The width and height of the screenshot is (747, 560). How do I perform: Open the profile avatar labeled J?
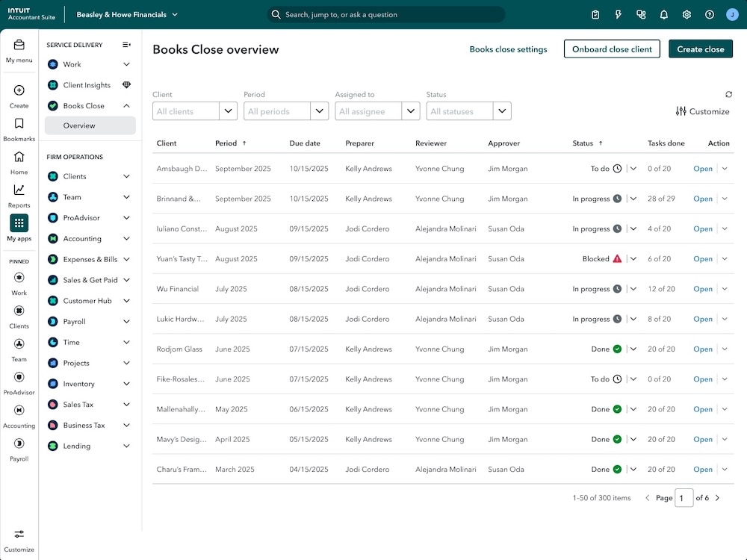click(733, 14)
